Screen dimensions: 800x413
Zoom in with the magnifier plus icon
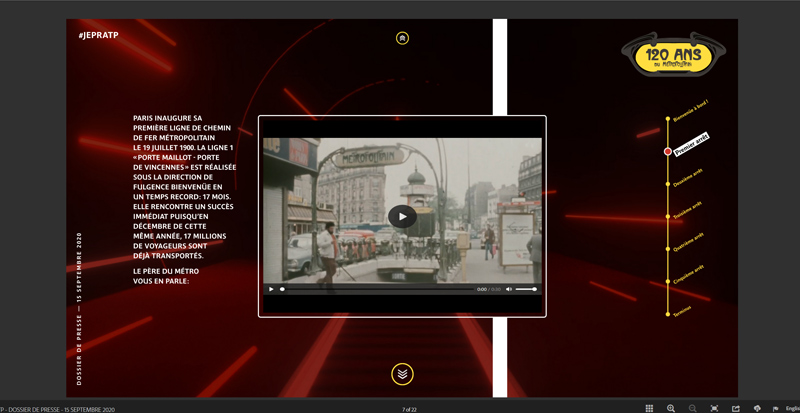point(671,408)
